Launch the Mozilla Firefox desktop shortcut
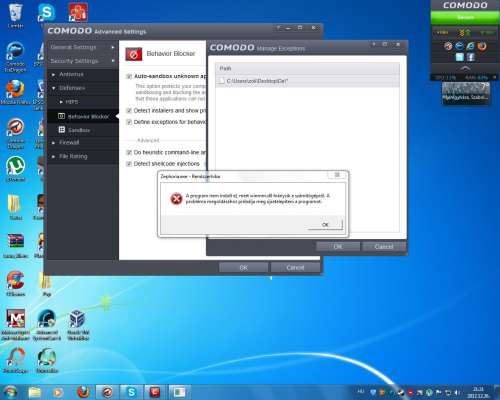Image resolution: width=500 pixels, height=400 pixels. [15, 92]
